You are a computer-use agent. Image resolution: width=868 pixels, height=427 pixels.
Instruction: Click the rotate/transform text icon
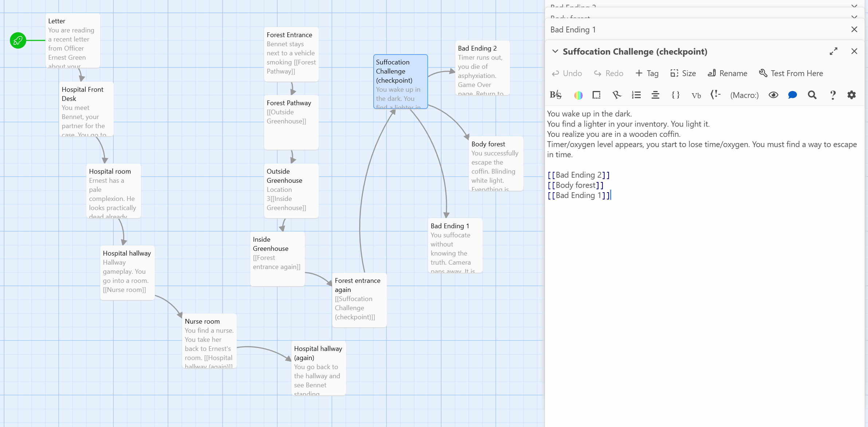click(x=616, y=95)
